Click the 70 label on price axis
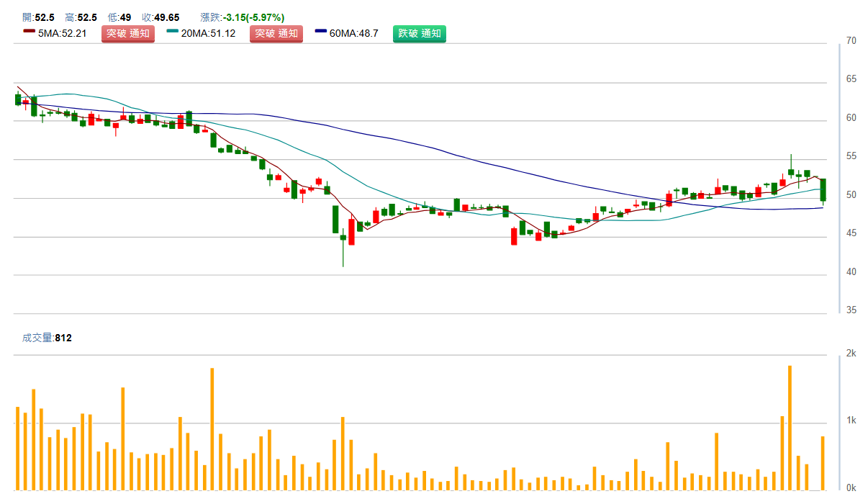The image size is (868, 499). (851, 41)
